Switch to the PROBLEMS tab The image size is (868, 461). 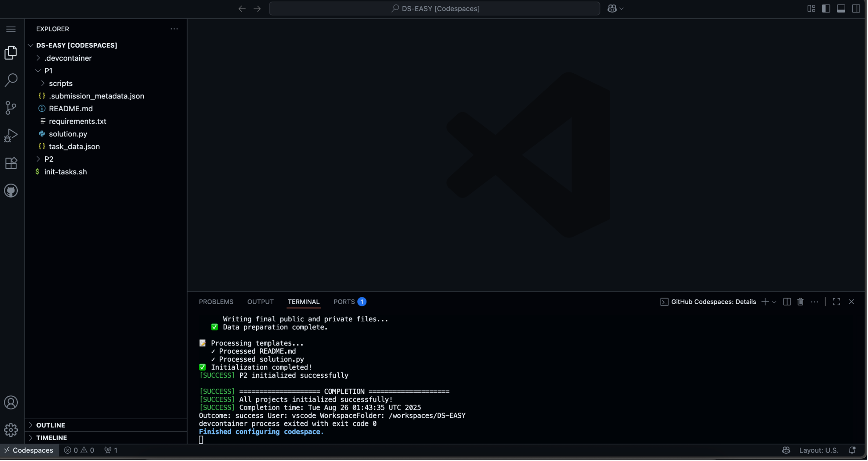pyautogui.click(x=216, y=302)
